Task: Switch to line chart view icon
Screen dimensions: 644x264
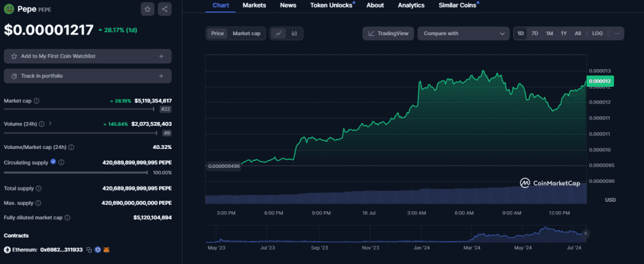Action: pyautogui.click(x=279, y=33)
